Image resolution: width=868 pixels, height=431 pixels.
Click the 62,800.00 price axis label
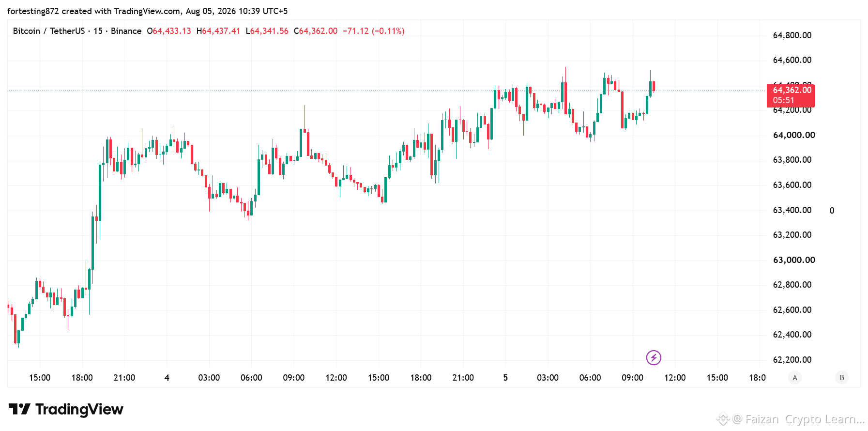click(x=792, y=285)
